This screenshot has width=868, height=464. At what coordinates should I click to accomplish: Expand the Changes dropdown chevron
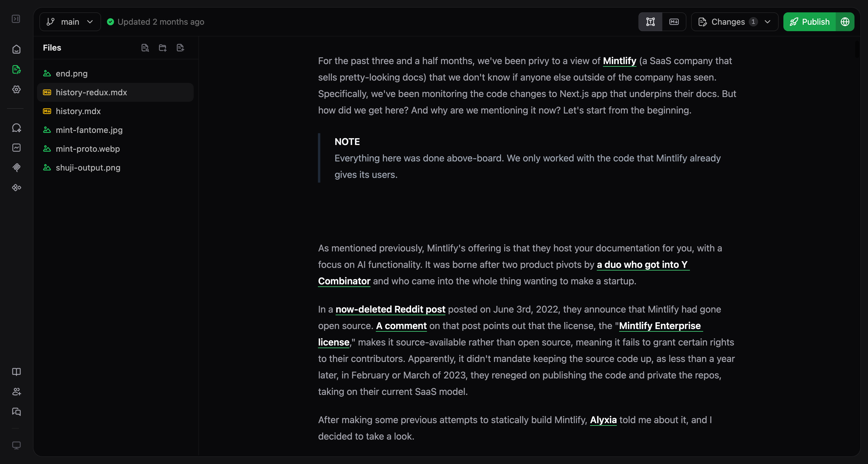pos(768,21)
